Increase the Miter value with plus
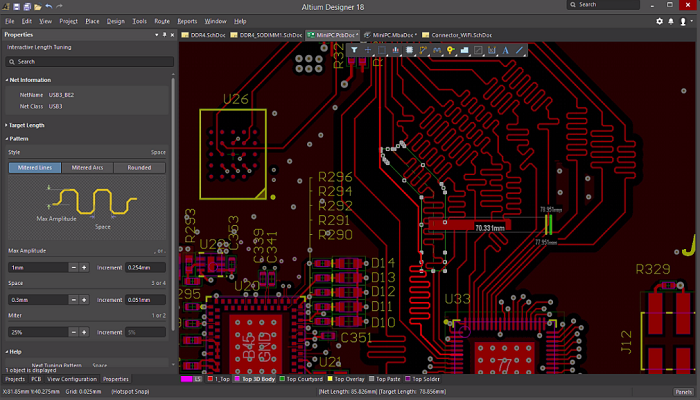The height and width of the screenshot is (400, 700). [84, 332]
